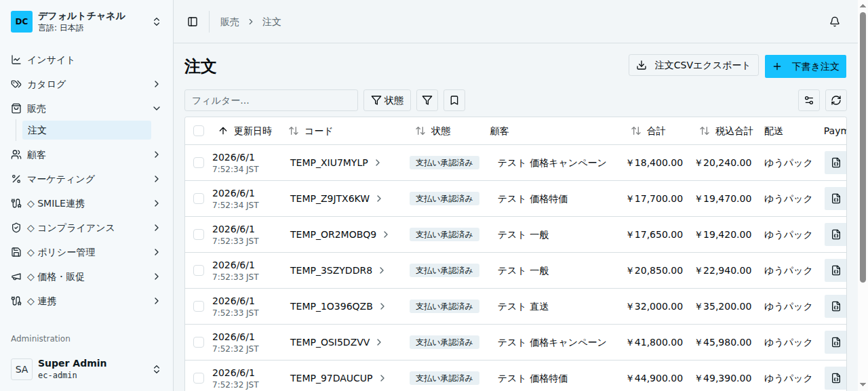Click the 販売 shopping bag icon
Screen dimensions: 868x391
[x=16, y=108]
